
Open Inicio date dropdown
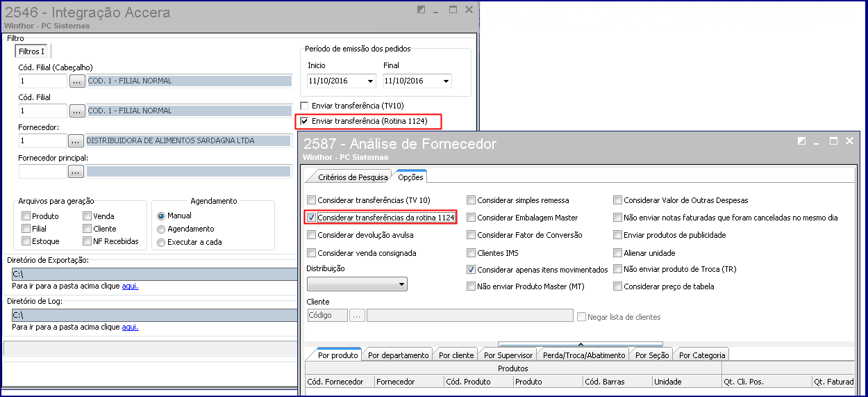tap(370, 81)
